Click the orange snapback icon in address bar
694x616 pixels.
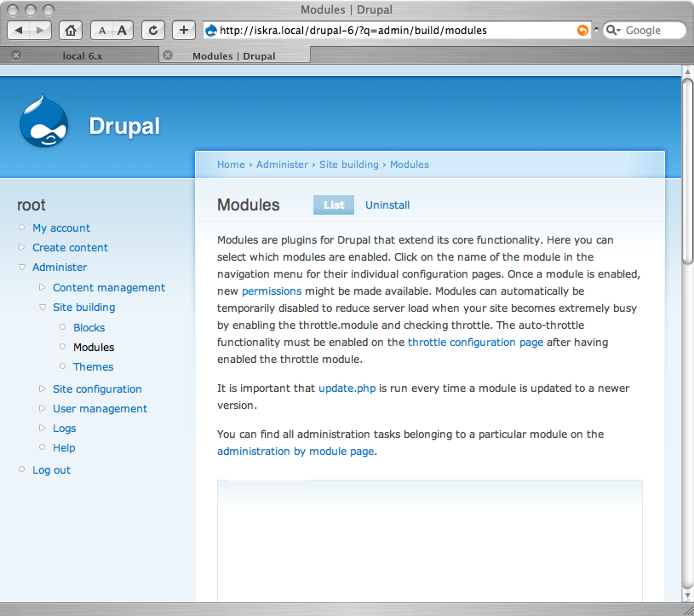tap(583, 30)
